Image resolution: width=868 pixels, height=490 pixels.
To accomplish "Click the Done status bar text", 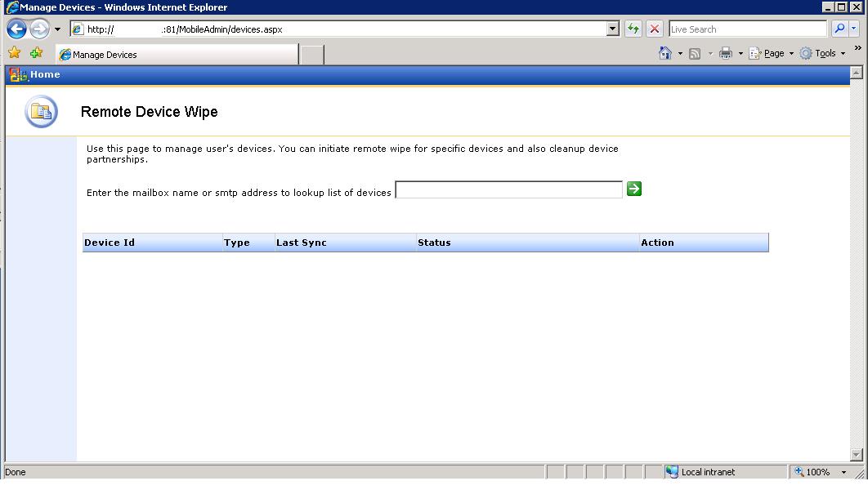I will click(x=16, y=472).
